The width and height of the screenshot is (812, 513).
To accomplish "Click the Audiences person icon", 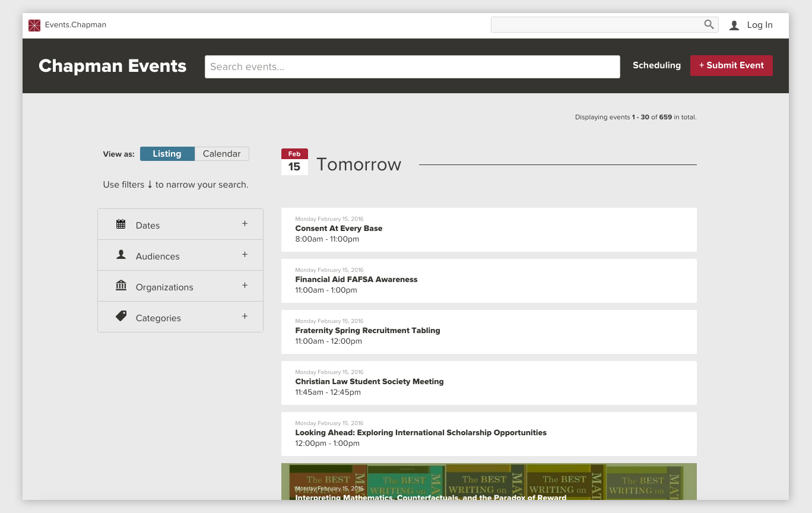I will pos(121,255).
